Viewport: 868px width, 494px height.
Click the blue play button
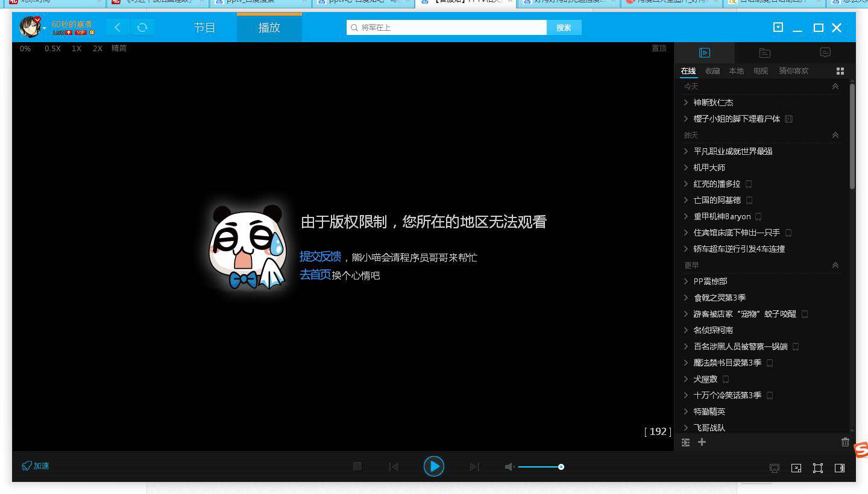point(434,466)
